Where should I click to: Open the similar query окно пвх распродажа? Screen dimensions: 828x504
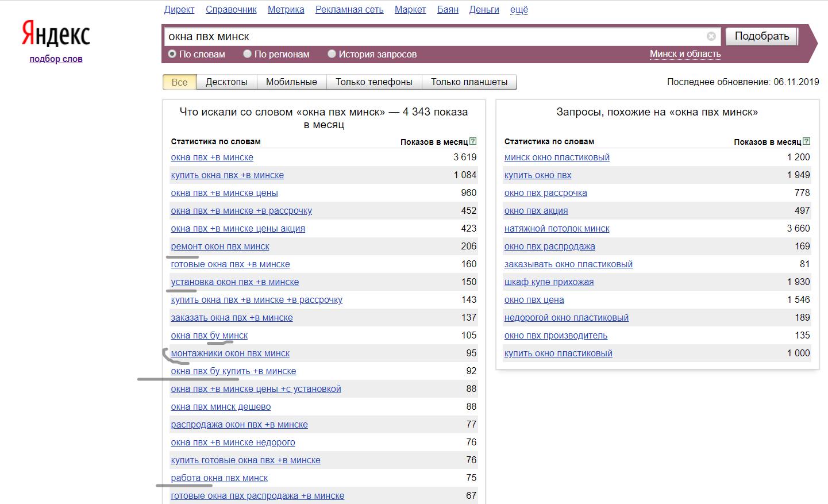550,247
